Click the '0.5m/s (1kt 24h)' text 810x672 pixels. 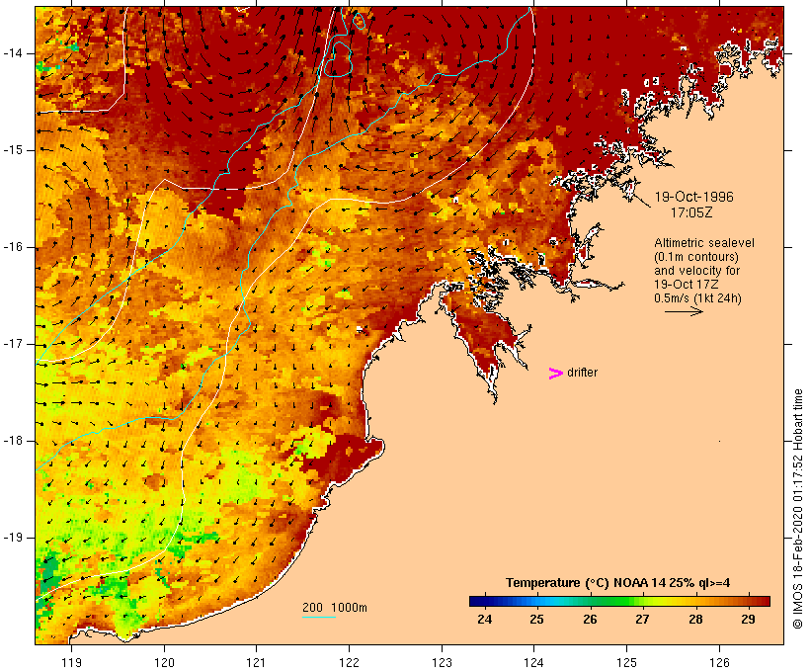pyautogui.click(x=697, y=298)
